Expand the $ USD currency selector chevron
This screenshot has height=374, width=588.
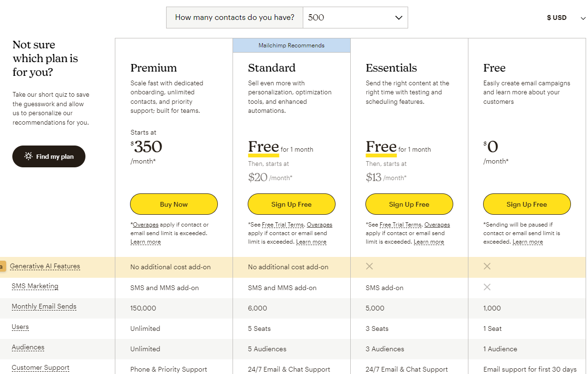click(583, 18)
